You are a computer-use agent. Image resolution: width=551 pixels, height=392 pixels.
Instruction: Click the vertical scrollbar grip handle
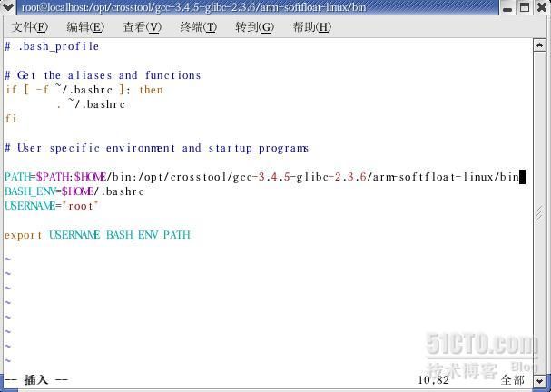pyautogui.click(x=539, y=213)
